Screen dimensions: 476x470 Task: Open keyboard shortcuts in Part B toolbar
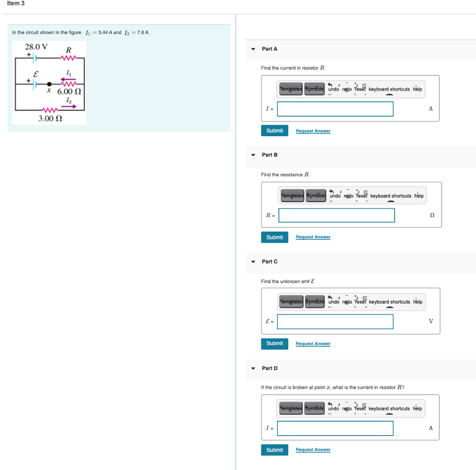[390, 196]
